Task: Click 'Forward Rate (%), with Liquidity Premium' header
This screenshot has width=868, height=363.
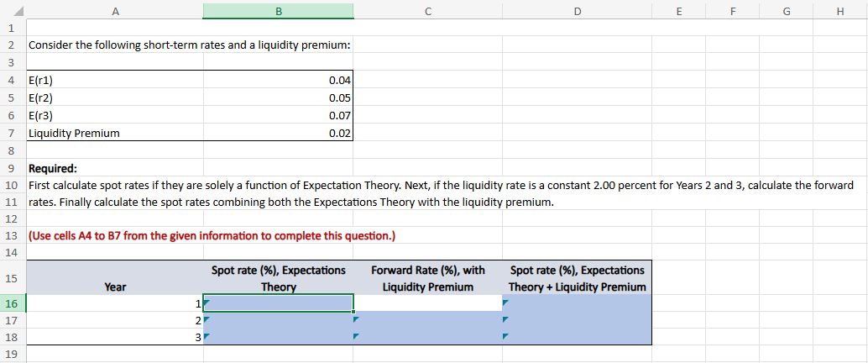Action: point(427,278)
